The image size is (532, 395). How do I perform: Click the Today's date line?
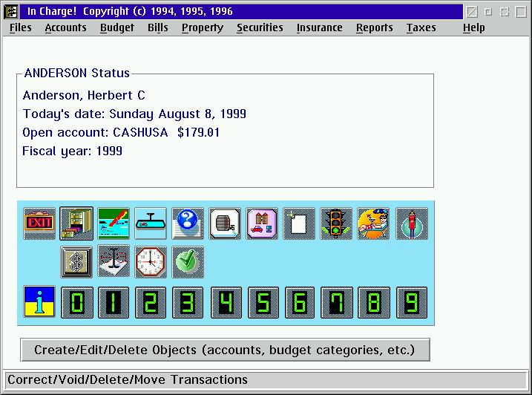pyautogui.click(x=134, y=114)
